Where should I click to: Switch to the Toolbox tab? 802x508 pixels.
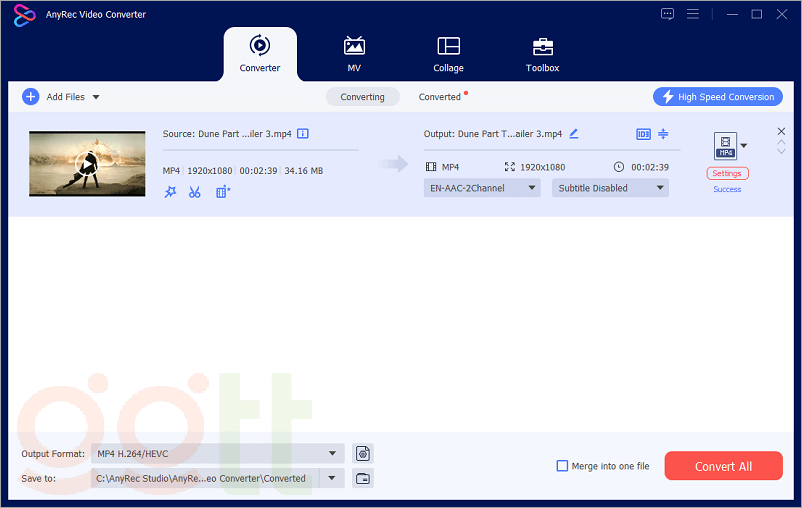tap(542, 55)
